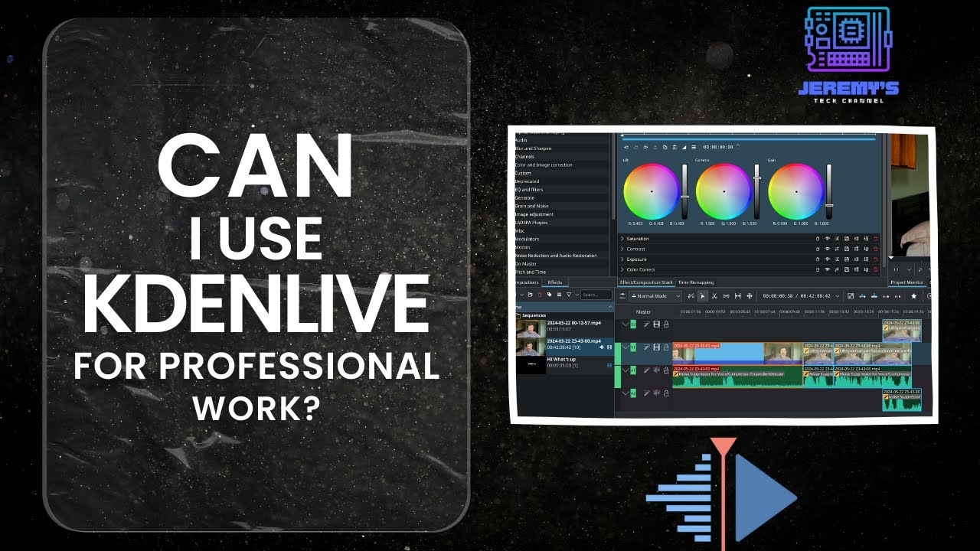Select the Razor scissors tool in timeline toolbar
The image size is (980, 551).
[x=714, y=295]
